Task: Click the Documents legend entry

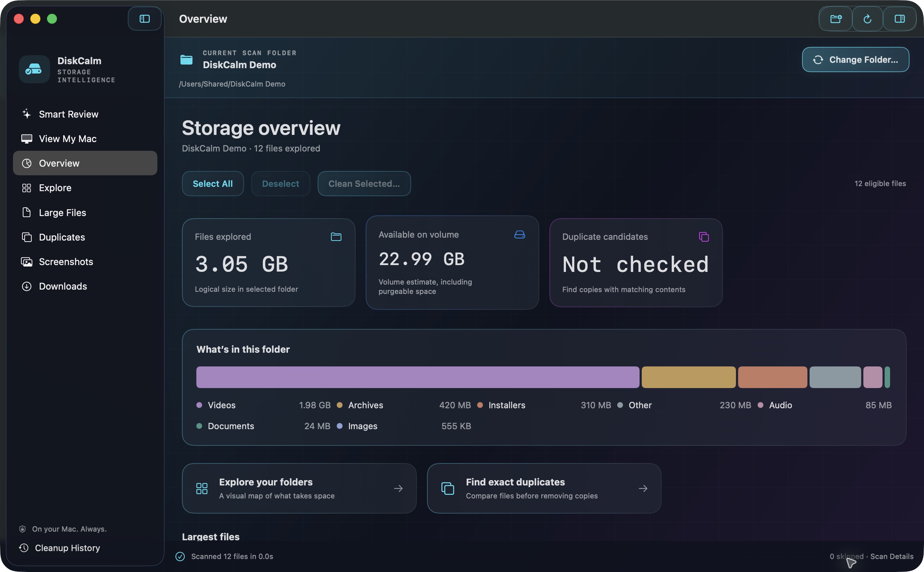Action: [x=263, y=426]
